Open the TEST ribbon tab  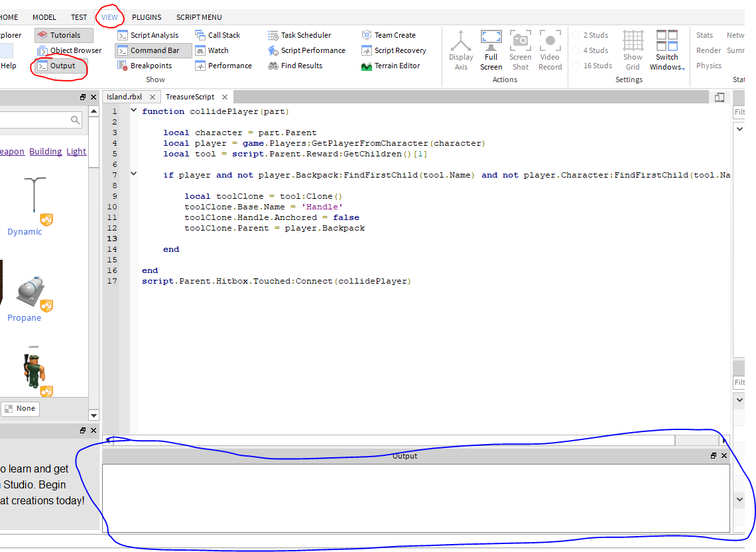point(79,17)
